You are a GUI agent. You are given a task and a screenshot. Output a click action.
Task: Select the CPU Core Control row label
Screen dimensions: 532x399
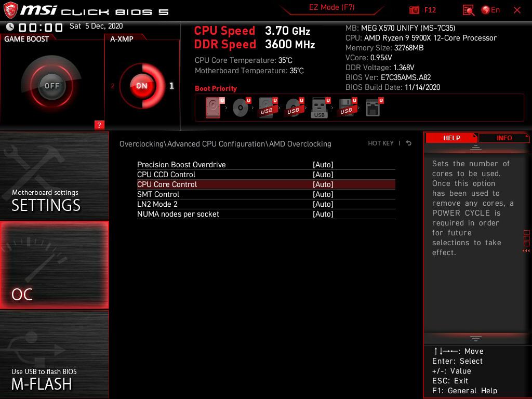(167, 184)
